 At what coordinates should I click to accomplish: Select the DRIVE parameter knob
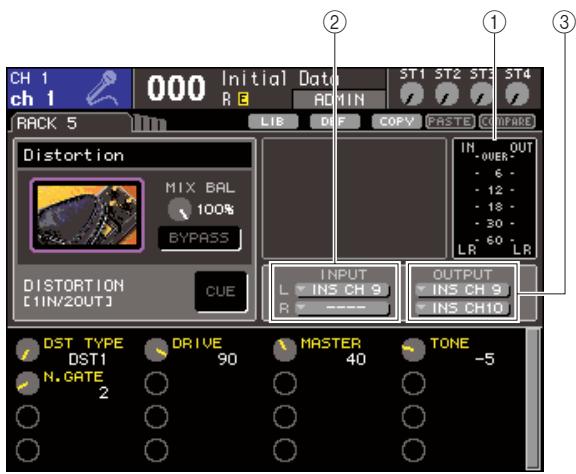coord(156,350)
